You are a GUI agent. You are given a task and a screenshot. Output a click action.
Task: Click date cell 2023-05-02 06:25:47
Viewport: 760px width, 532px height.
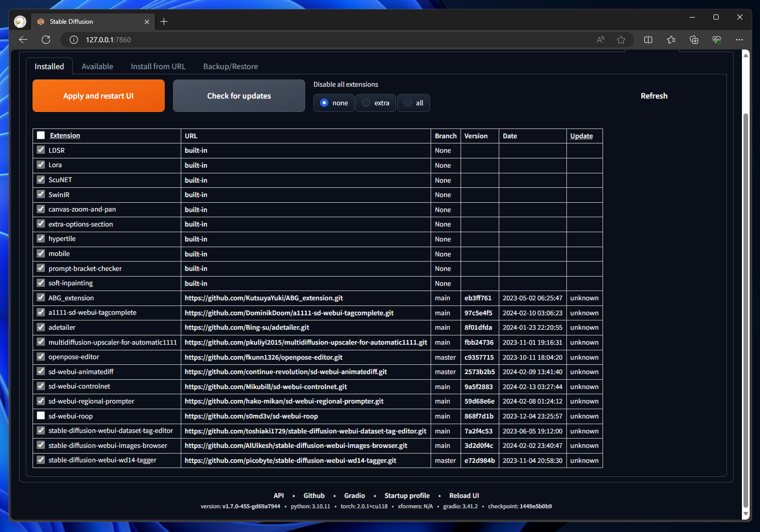[x=532, y=298]
